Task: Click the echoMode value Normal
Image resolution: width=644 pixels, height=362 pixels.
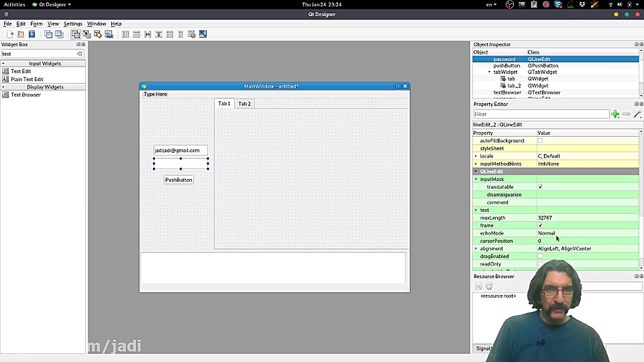Action: point(546,233)
